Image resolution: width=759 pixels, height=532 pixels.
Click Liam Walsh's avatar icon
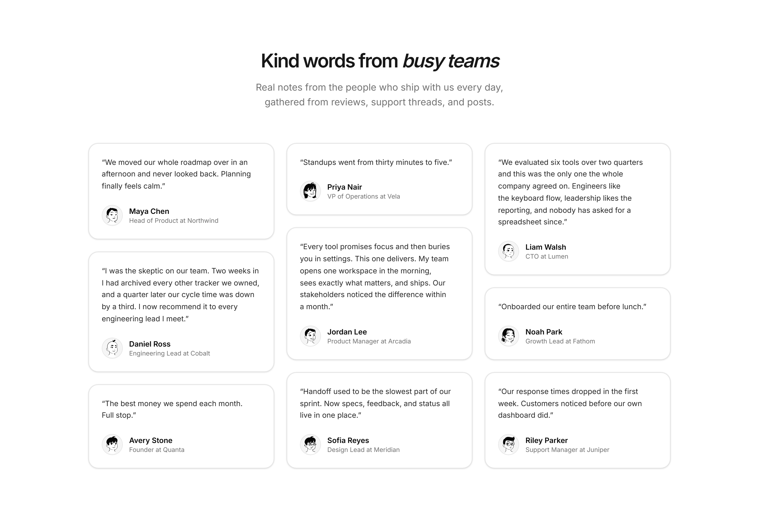(508, 252)
